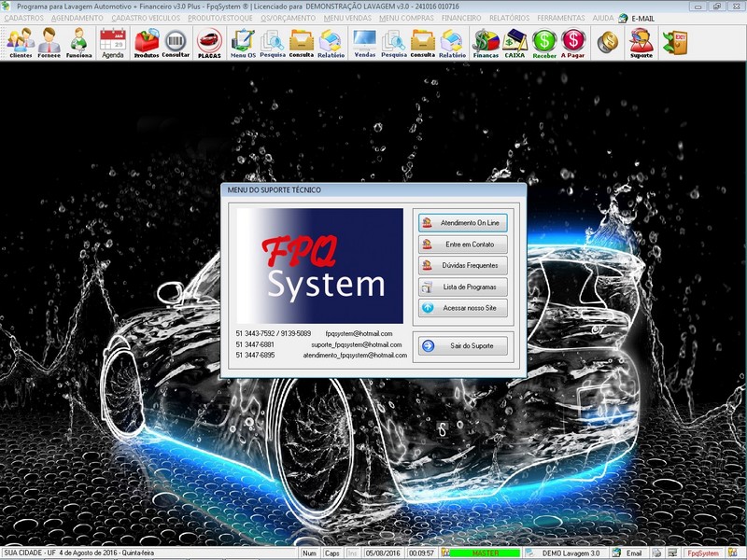Click the MENU DO SUPORTE TÉCNICO title bar
Image resolution: width=747 pixels, height=560 pixels.
pos(373,190)
